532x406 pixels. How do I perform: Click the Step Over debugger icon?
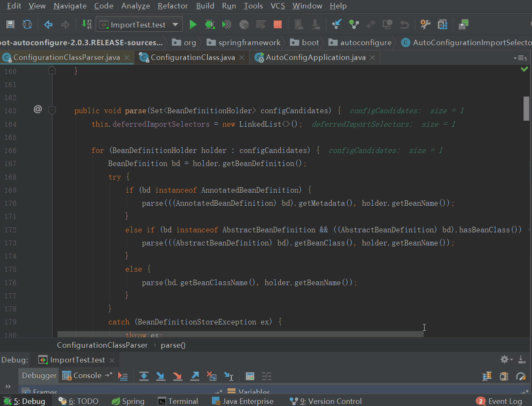point(144,376)
